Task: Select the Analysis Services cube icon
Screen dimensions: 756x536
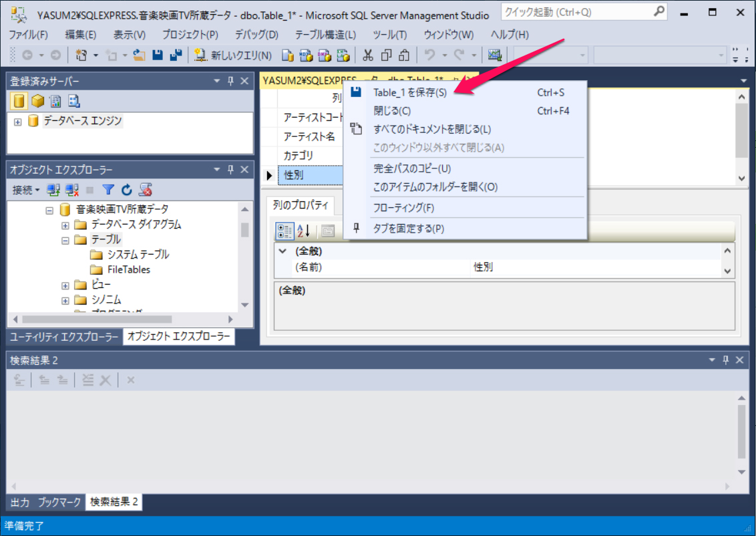Action: coord(37,101)
